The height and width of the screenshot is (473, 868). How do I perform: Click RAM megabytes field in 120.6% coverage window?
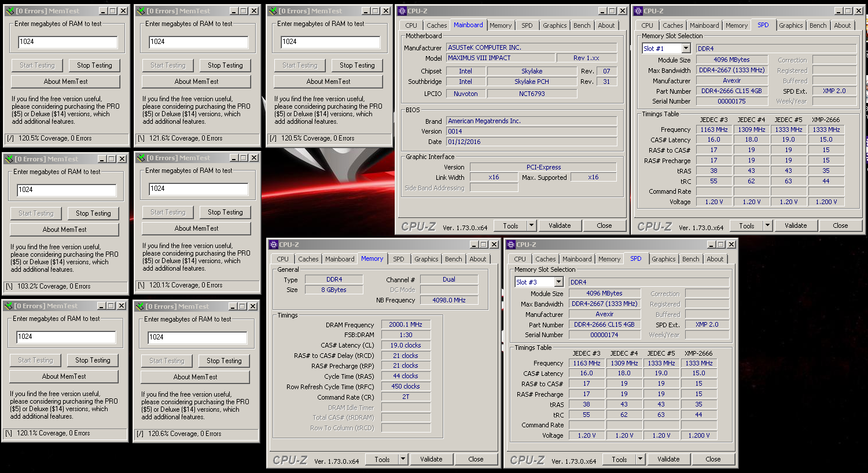(197, 338)
